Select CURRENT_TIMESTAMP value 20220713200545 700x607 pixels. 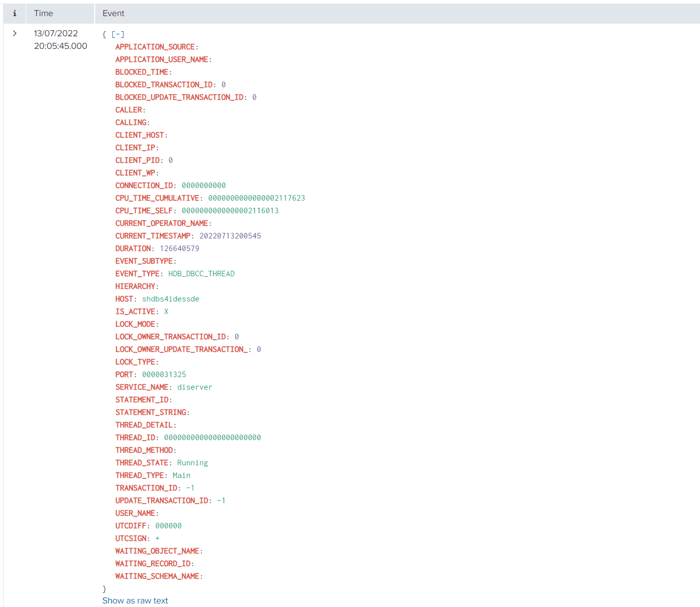(x=230, y=236)
